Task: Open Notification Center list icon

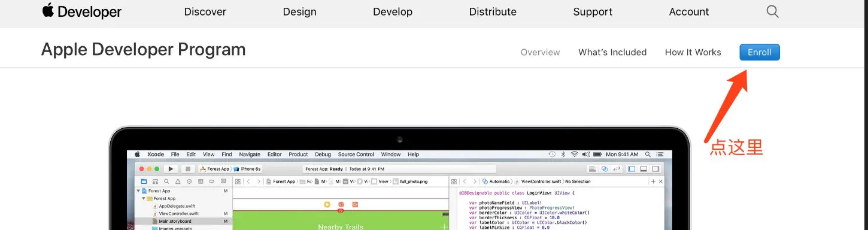Action: [x=660, y=154]
